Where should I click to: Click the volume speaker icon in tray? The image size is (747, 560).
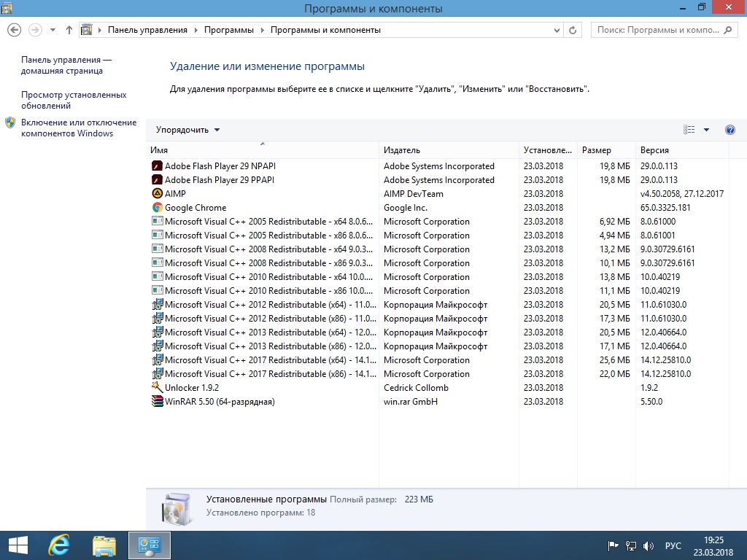click(x=648, y=545)
